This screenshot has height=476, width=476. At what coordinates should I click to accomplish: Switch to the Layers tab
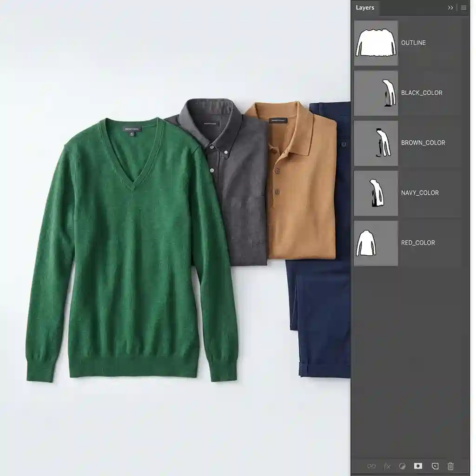tap(365, 8)
